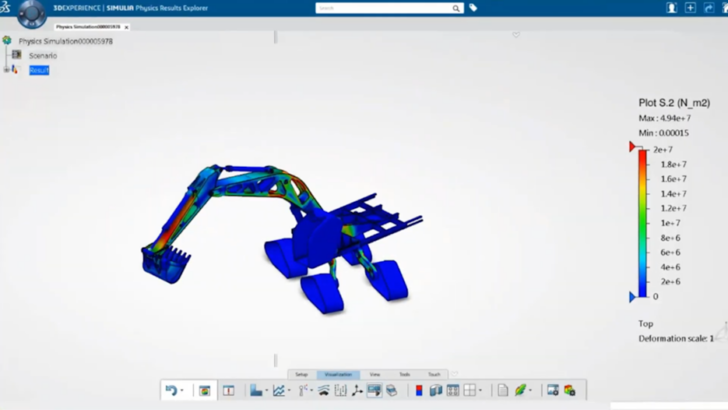Image resolution: width=728 pixels, height=410 pixels.
Task: Click heart icon beside the Touch tab
Action: point(455,374)
